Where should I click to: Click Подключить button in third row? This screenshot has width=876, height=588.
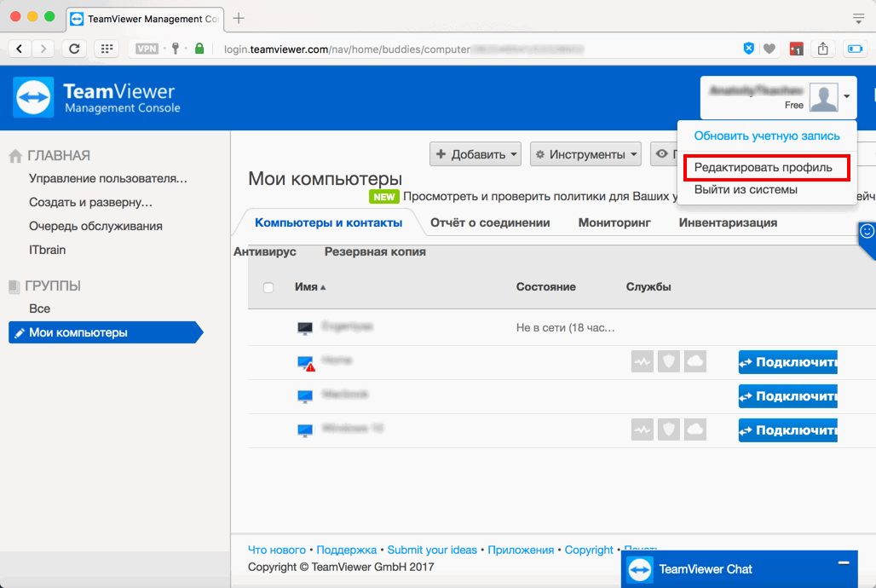(787, 396)
